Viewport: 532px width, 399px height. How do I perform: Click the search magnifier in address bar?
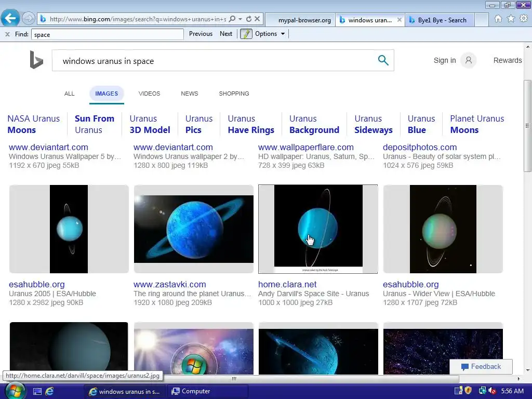tap(232, 19)
